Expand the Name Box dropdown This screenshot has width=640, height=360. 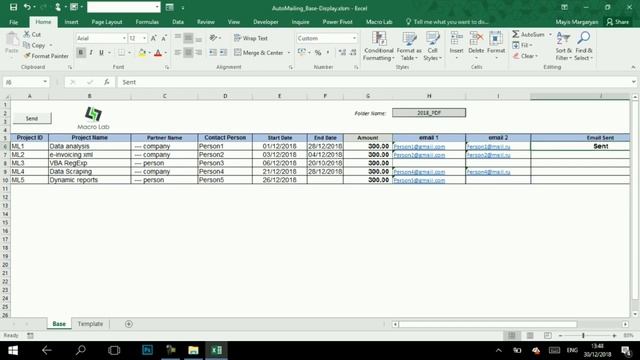click(x=45, y=82)
